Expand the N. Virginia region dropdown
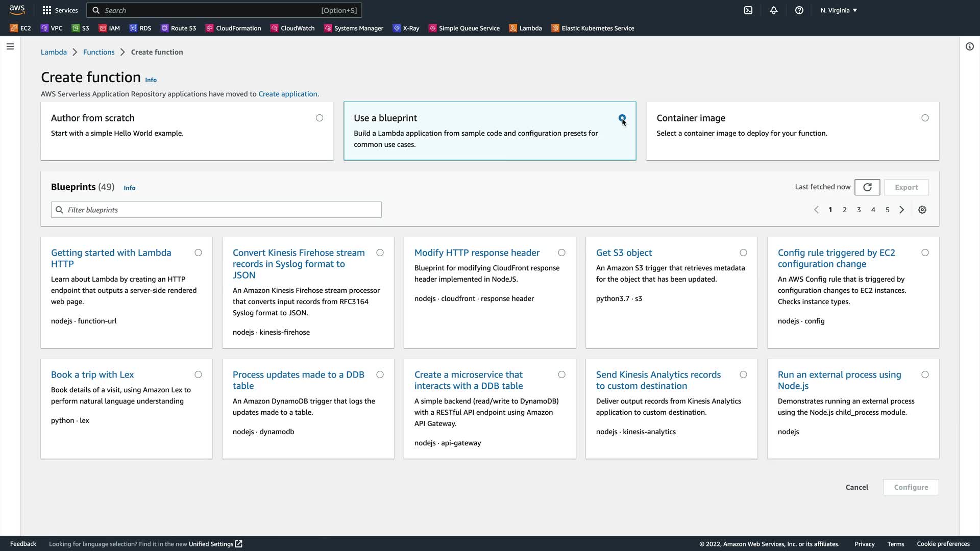Image resolution: width=980 pixels, height=551 pixels. (x=839, y=10)
